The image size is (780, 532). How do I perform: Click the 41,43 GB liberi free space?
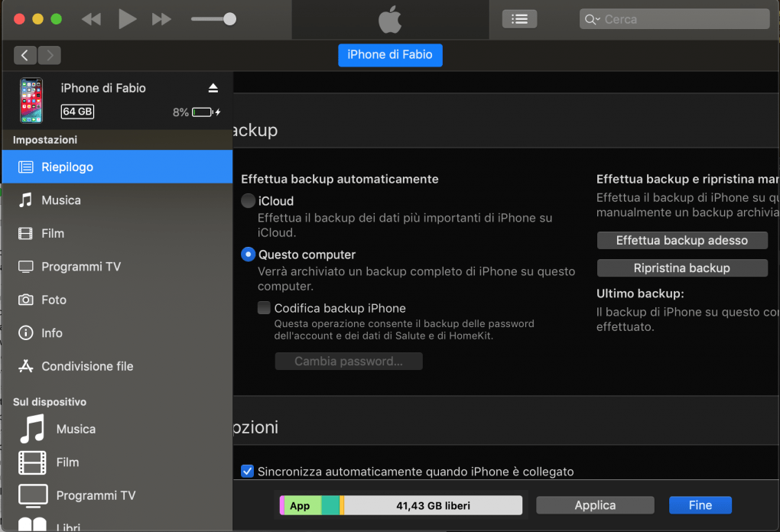pos(433,505)
